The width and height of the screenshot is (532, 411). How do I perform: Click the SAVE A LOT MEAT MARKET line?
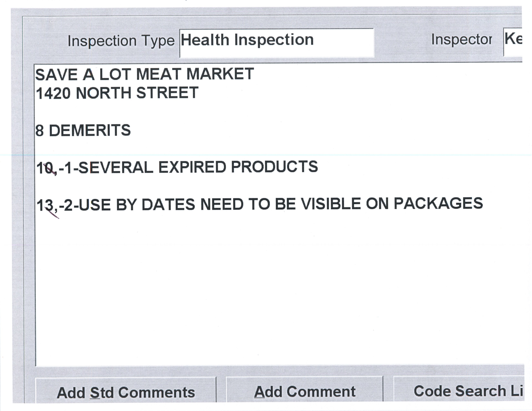tap(145, 74)
